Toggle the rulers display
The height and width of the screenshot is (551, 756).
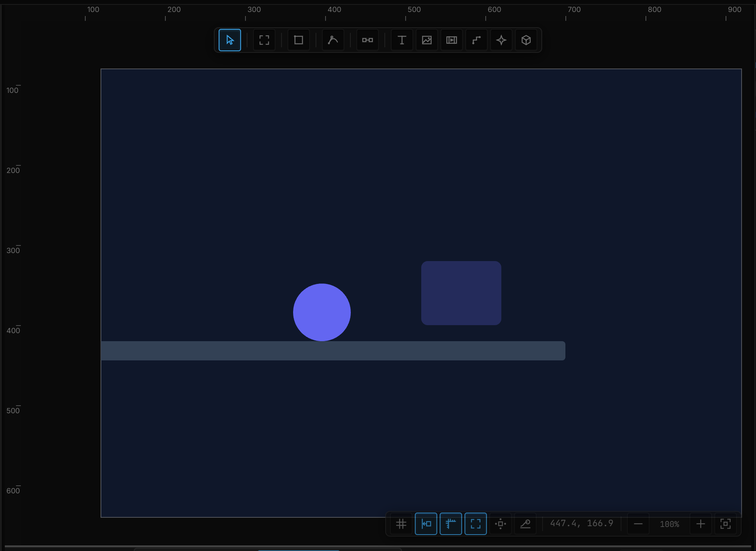(x=451, y=524)
